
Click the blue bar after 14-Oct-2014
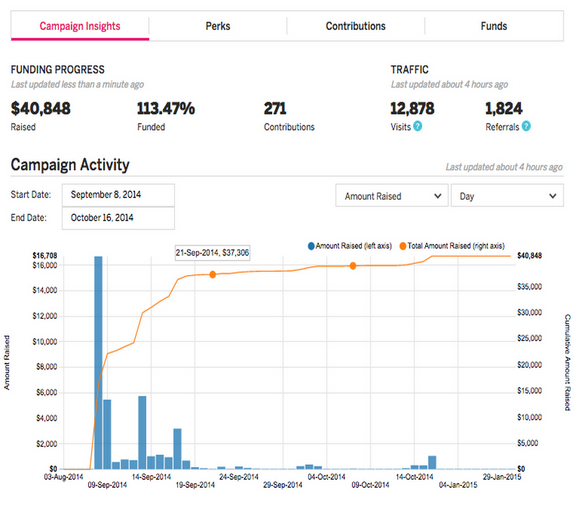coord(432,462)
